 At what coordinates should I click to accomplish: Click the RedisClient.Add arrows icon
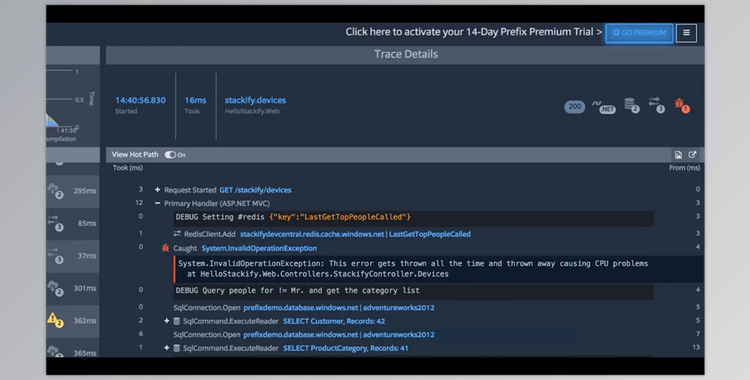[177, 234]
